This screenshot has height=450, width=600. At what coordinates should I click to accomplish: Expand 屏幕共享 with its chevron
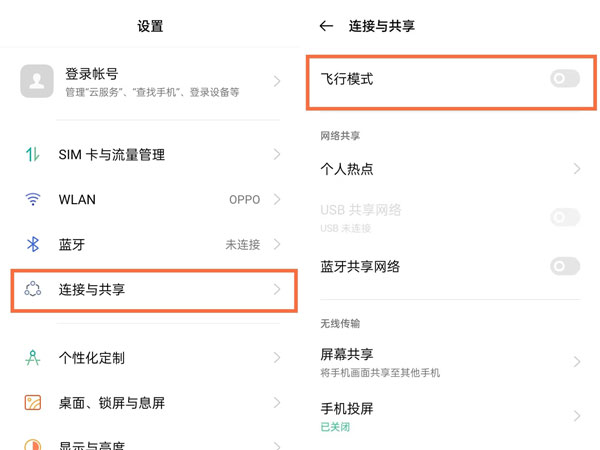tap(577, 362)
